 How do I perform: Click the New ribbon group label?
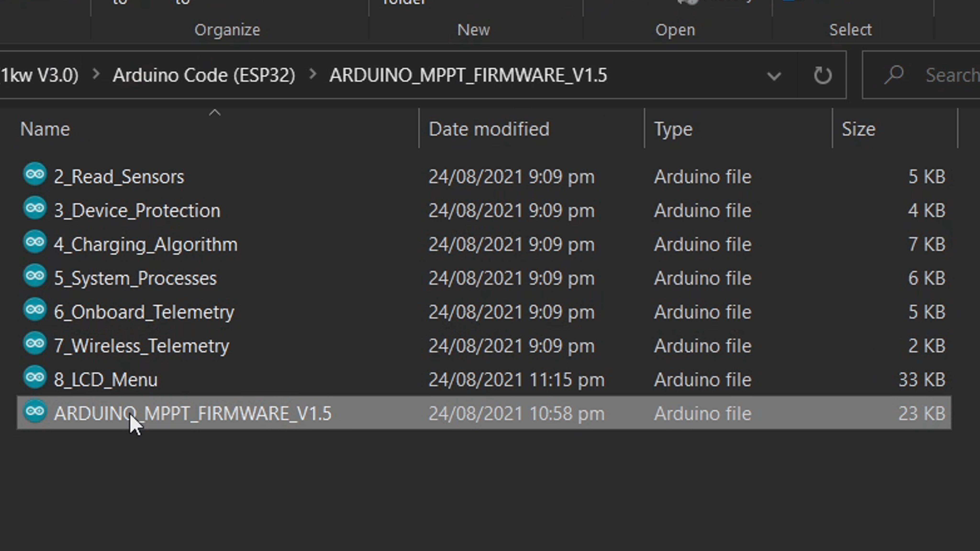click(473, 30)
